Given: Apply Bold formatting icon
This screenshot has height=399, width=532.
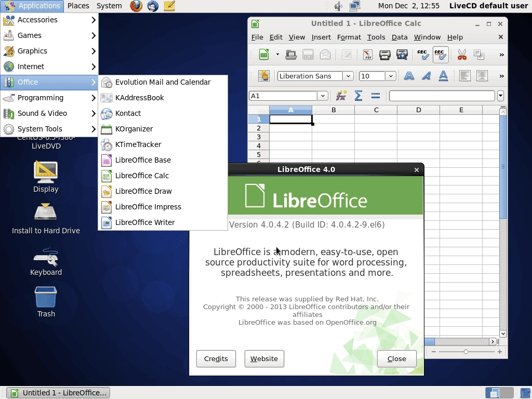Looking at the screenshot, I should [x=409, y=76].
